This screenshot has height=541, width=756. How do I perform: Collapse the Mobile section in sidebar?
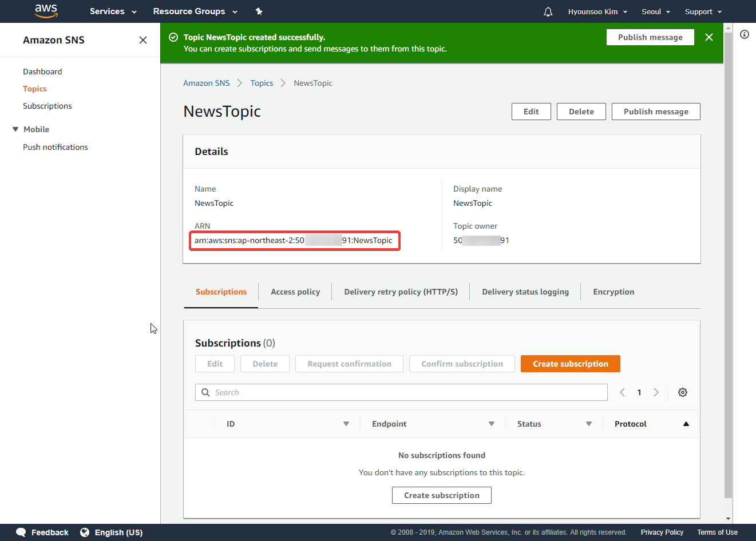tap(15, 129)
